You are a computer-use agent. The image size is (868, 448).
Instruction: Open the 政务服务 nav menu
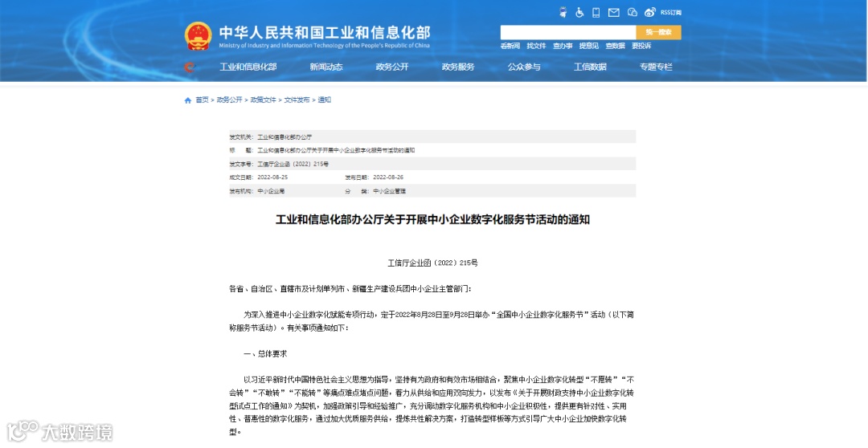click(x=458, y=67)
